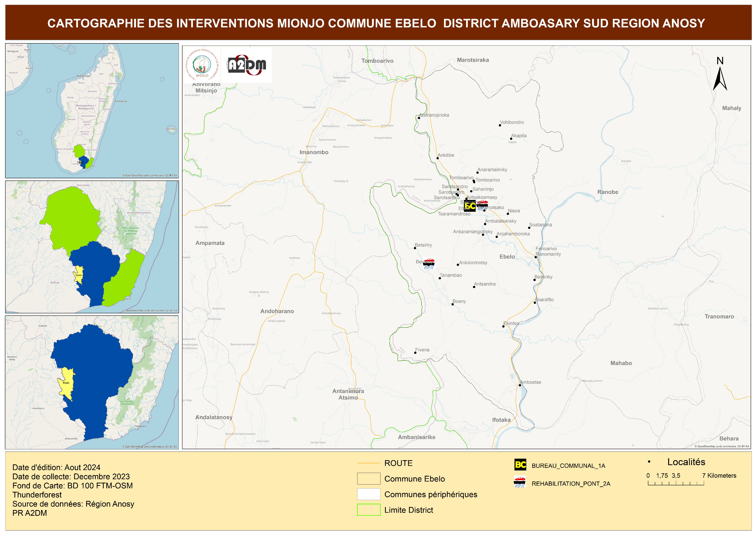Click the Limite District green legend box
This screenshot has height=534, width=756.
coord(368,510)
